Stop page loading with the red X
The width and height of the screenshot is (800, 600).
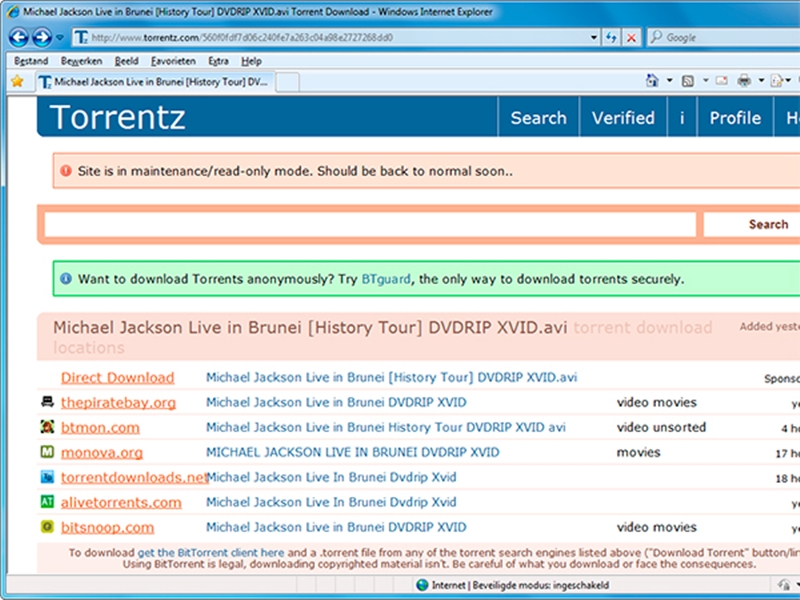pyautogui.click(x=631, y=37)
